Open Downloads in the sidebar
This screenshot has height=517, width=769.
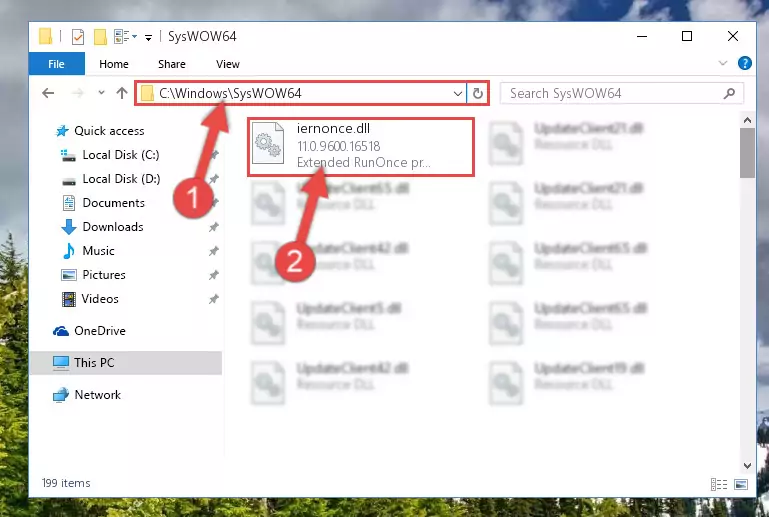coord(113,227)
